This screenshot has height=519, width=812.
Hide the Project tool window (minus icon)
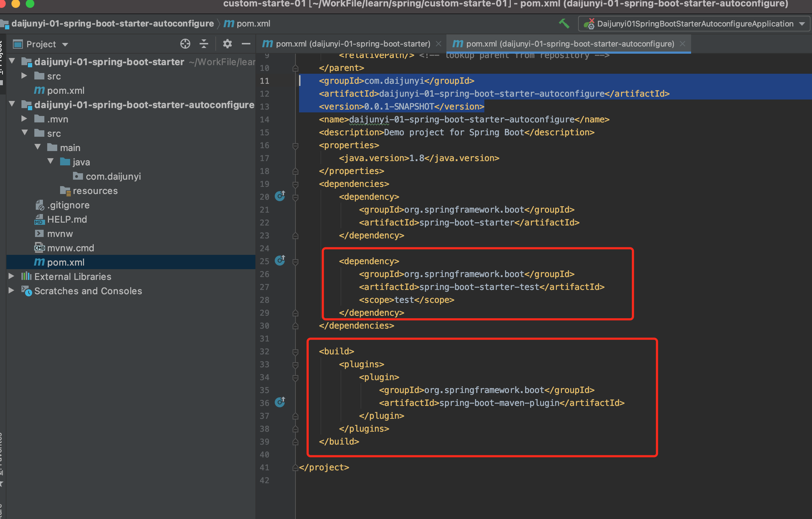click(x=246, y=44)
